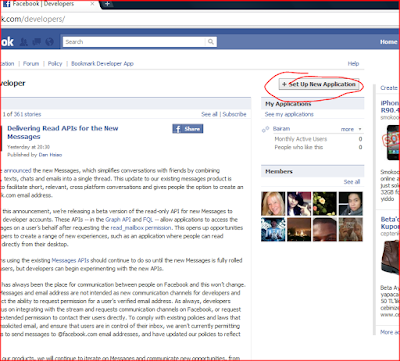Open See my applications link
Image resolution: width=400 pixels, height=361 pixels.
pos(289,114)
